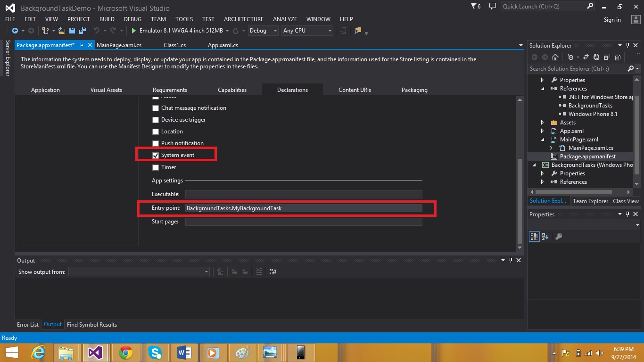Viewport: 644px width, 362px height.
Task: Collapse the MainPage.xaml node
Action: tap(542, 140)
